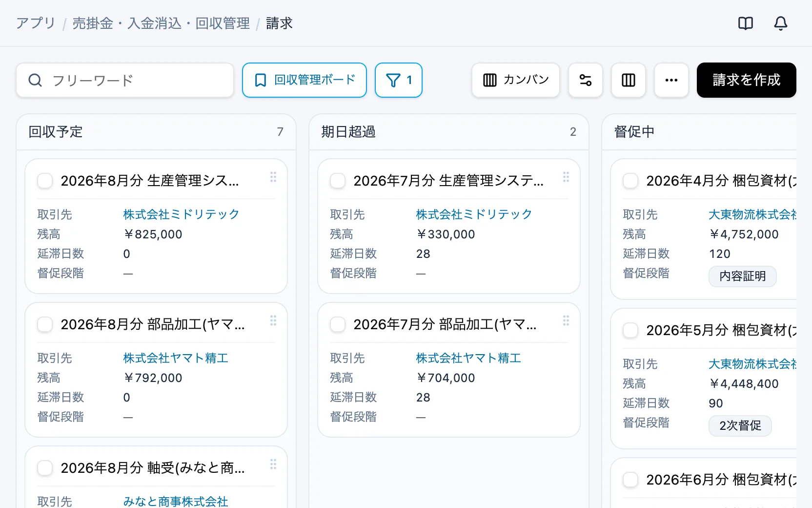Click the 督促中 column header
812x508 pixels.
[634, 132]
